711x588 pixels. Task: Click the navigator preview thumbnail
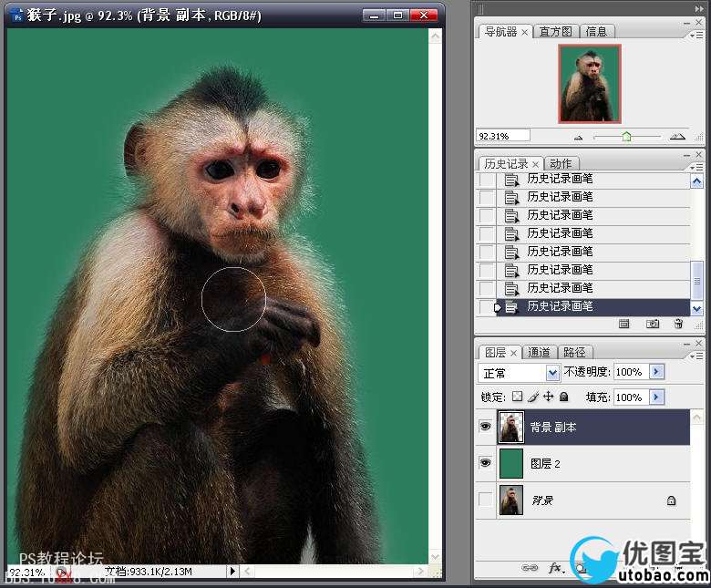pyautogui.click(x=590, y=84)
